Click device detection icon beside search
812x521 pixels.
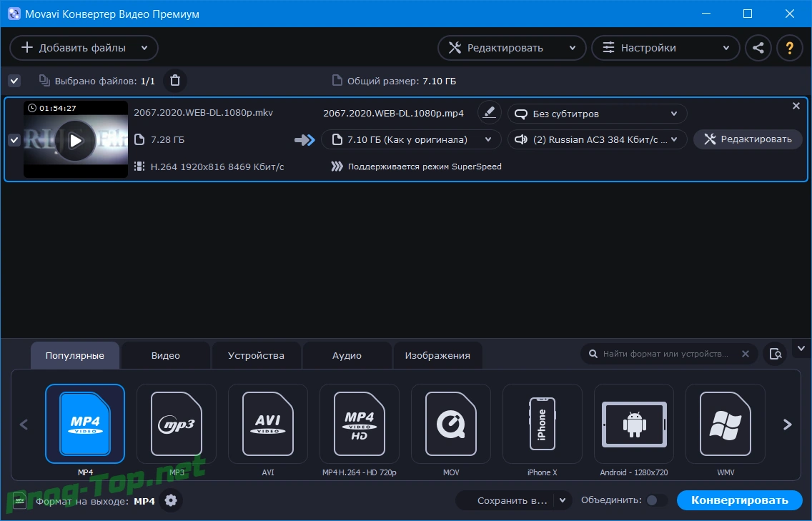[x=776, y=354]
